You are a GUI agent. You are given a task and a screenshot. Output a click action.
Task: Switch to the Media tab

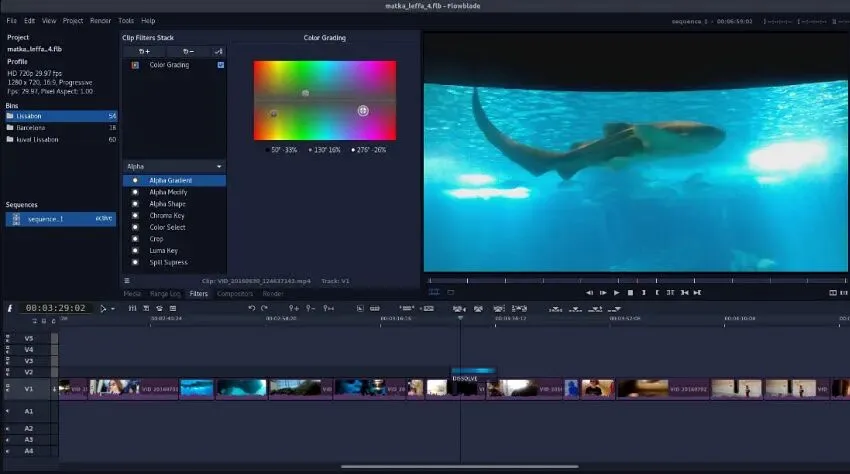point(132,293)
